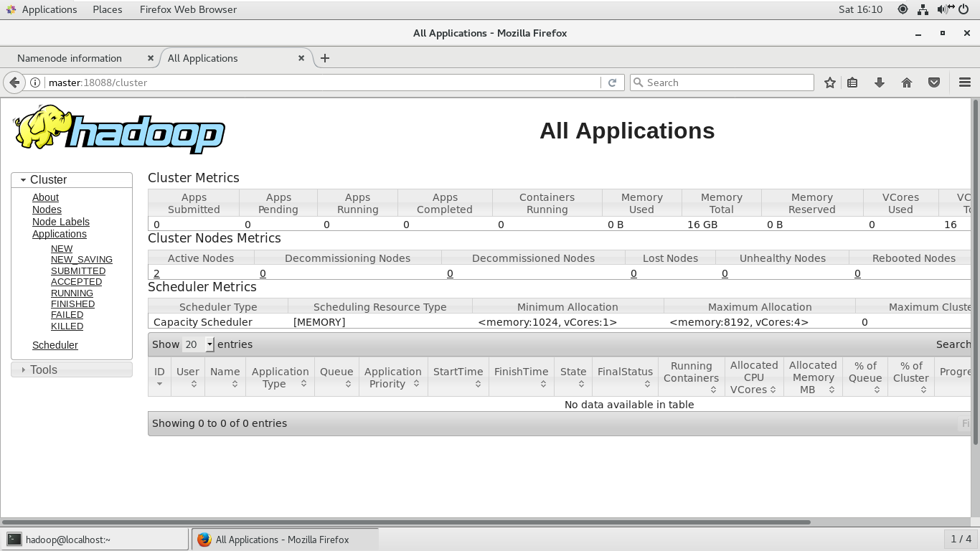Click the reload page icon
This screenshot has width=980, height=551.
coord(612,83)
